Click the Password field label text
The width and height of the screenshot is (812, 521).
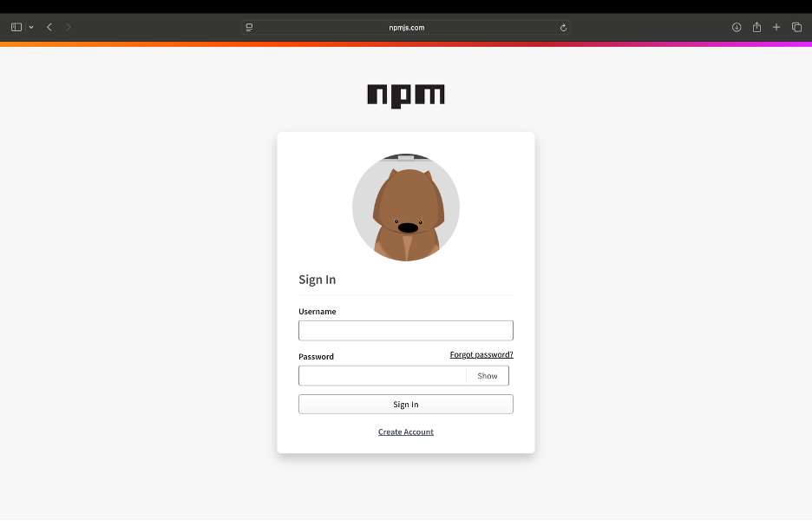(x=316, y=357)
